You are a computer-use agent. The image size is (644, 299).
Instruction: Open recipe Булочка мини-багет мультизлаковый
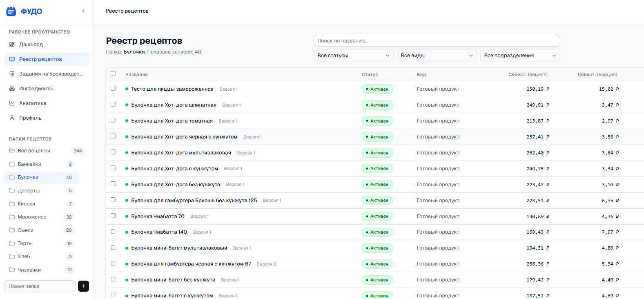[x=179, y=248]
